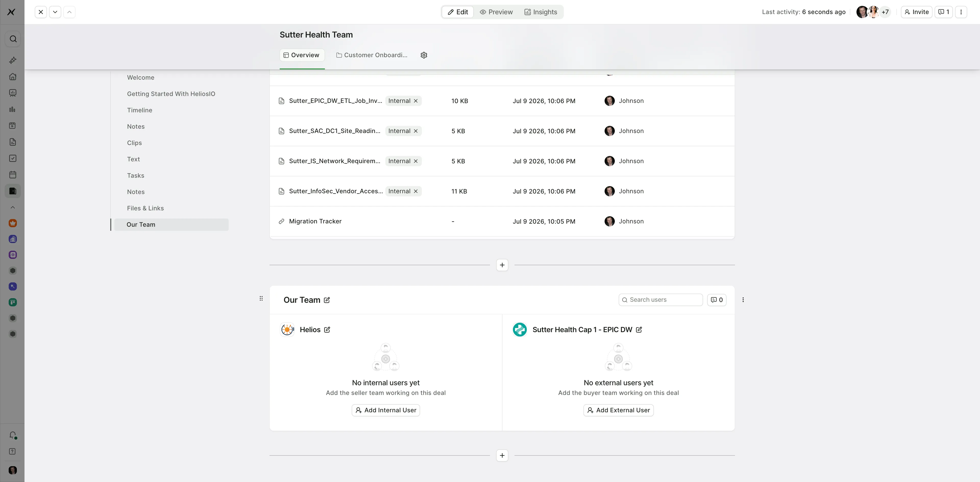Open the top-right three-dot menu

point(961,12)
